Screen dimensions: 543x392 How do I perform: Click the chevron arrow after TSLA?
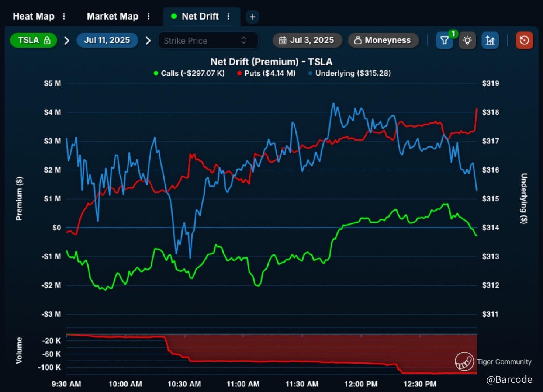pyautogui.click(x=67, y=41)
